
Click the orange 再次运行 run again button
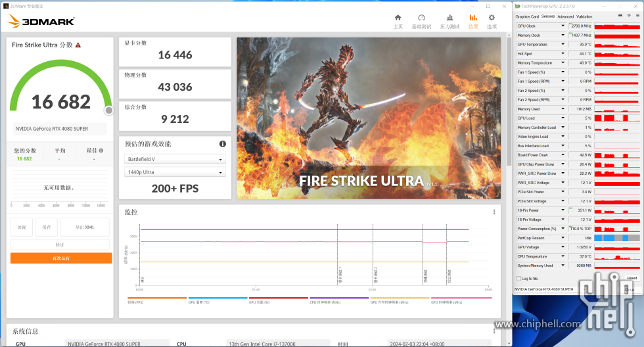61,258
